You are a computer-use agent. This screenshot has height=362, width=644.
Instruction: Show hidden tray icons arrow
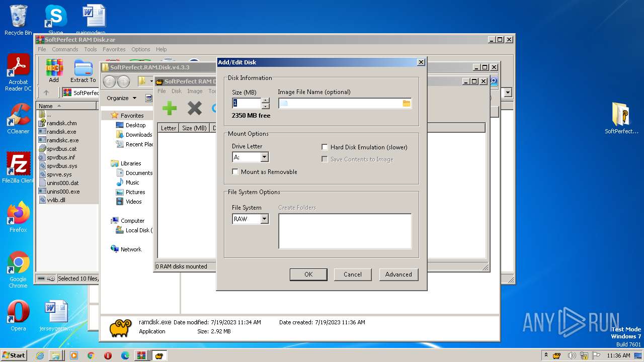pyautogui.click(x=546, y=355)
